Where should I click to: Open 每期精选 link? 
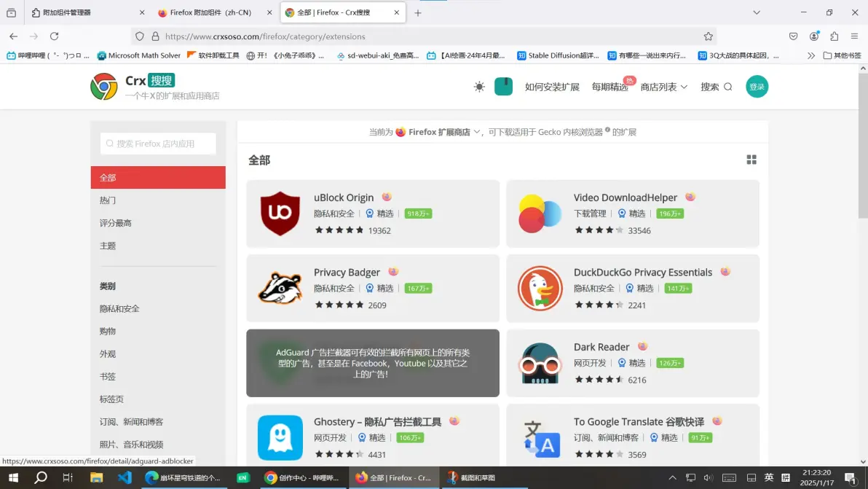click(x=610, y=87)
